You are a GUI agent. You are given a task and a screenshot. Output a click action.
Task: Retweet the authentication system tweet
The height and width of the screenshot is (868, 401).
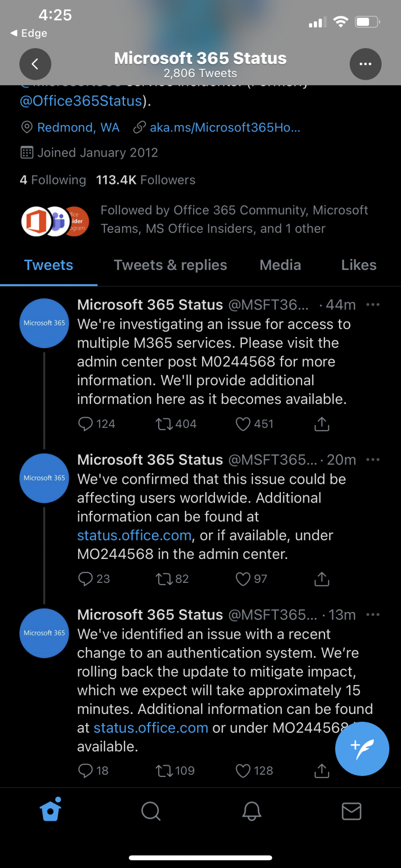click(x=164, y=770)
